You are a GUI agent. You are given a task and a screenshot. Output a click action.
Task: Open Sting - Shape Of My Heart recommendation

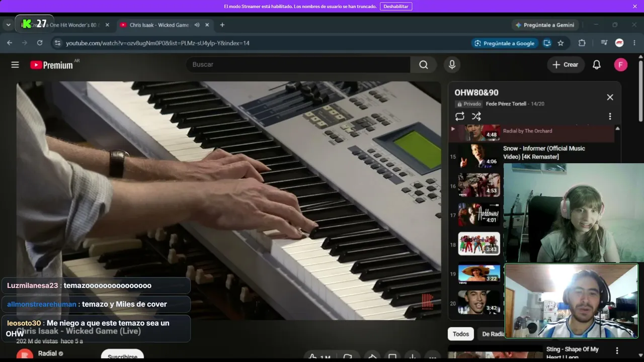[x=573, y=353]
